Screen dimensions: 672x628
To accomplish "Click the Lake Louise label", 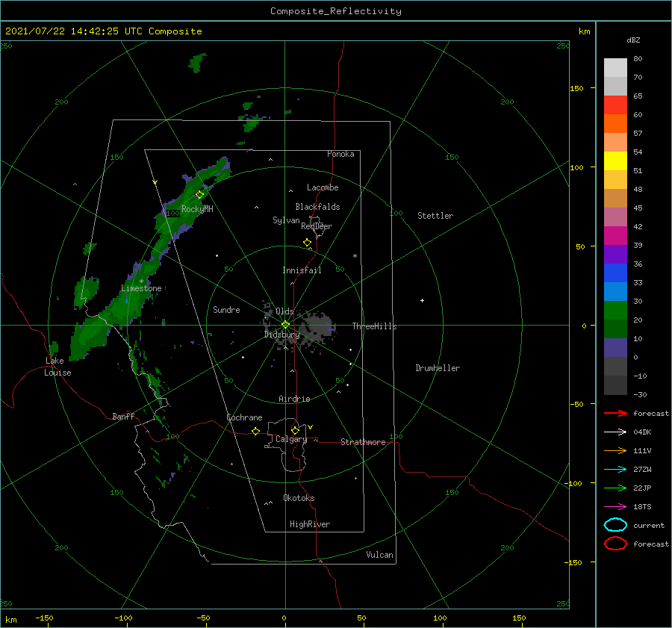I will tap(57, 367).
